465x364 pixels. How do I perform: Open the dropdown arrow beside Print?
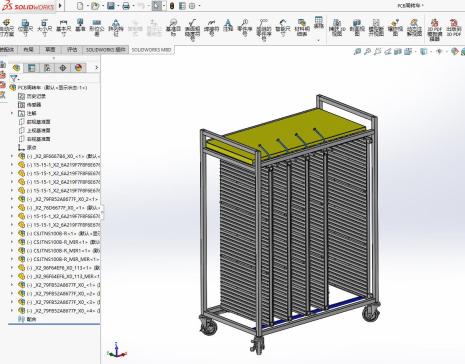(133, 6)
